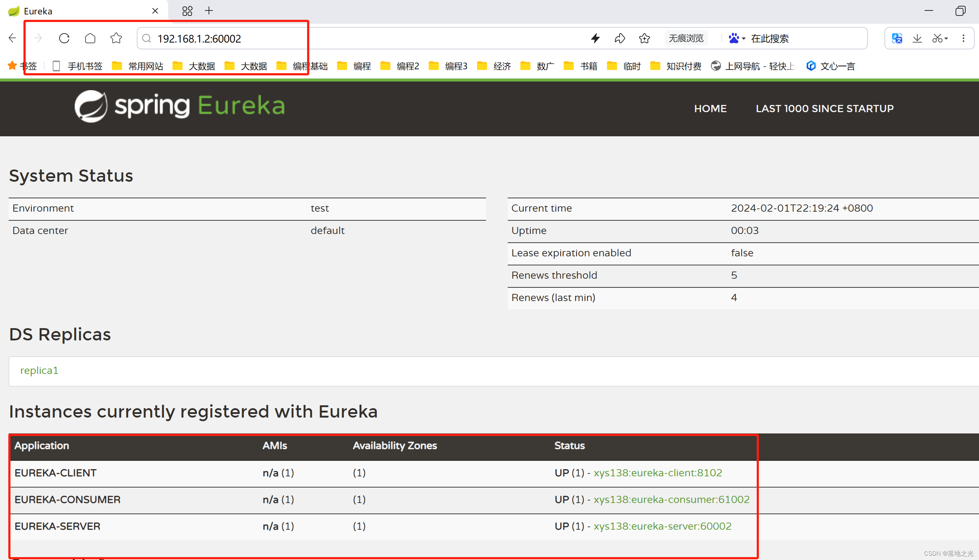Open the 编程3 bookmark folder
The width and height of the screenshot is (979, 560).
pyautogui.click(x=447, y=66)
